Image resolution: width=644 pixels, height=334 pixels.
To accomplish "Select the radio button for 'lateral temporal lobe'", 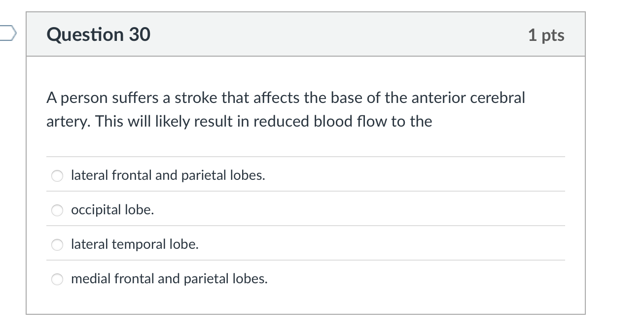I will pos(57,244).
